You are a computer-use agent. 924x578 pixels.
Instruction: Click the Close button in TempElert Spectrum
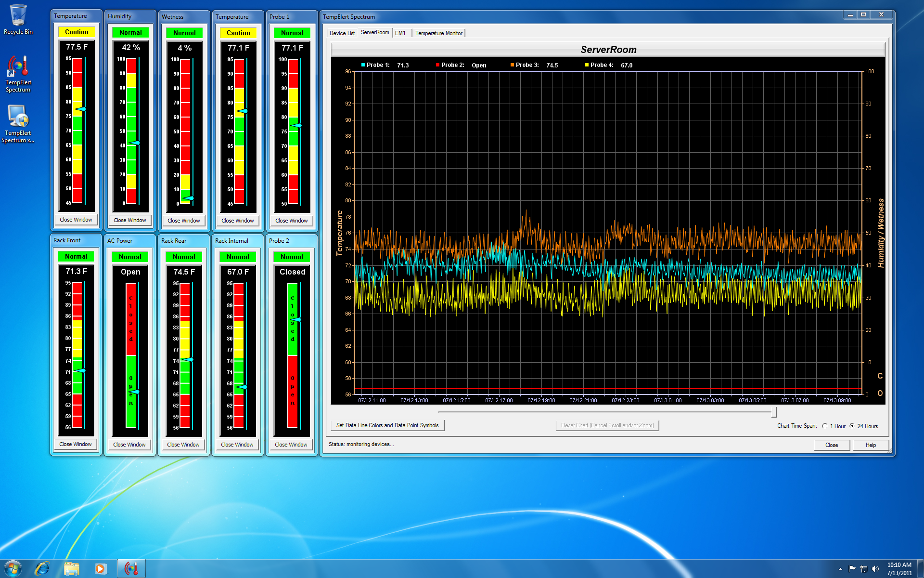(x=832, y=445)
